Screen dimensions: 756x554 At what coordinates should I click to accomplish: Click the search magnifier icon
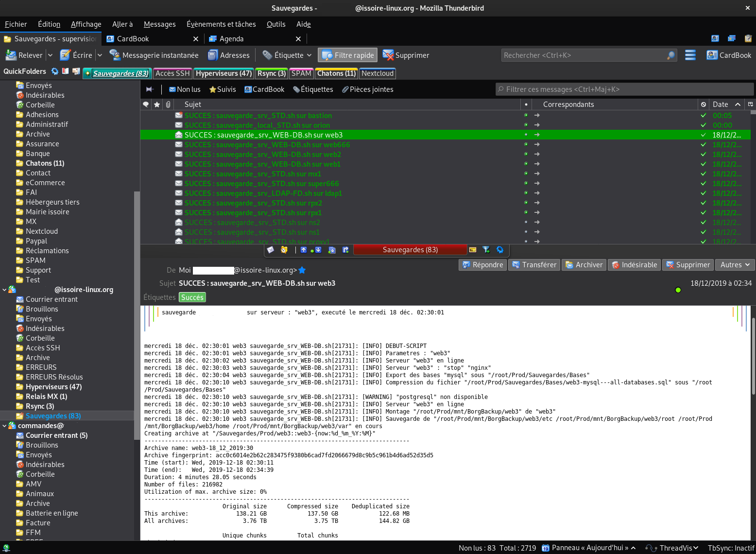[x=671, y=55]
